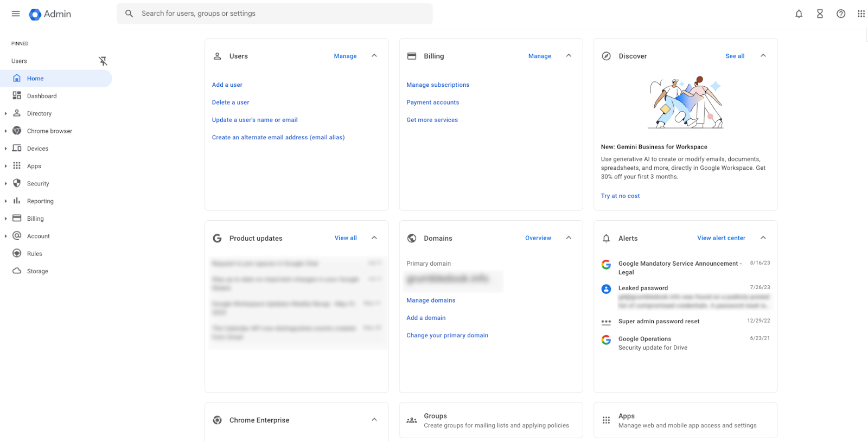Click the Add a domain link
The width and height of the screenshot is (868, 442).
pyautogui.click(x=426, y=318)
